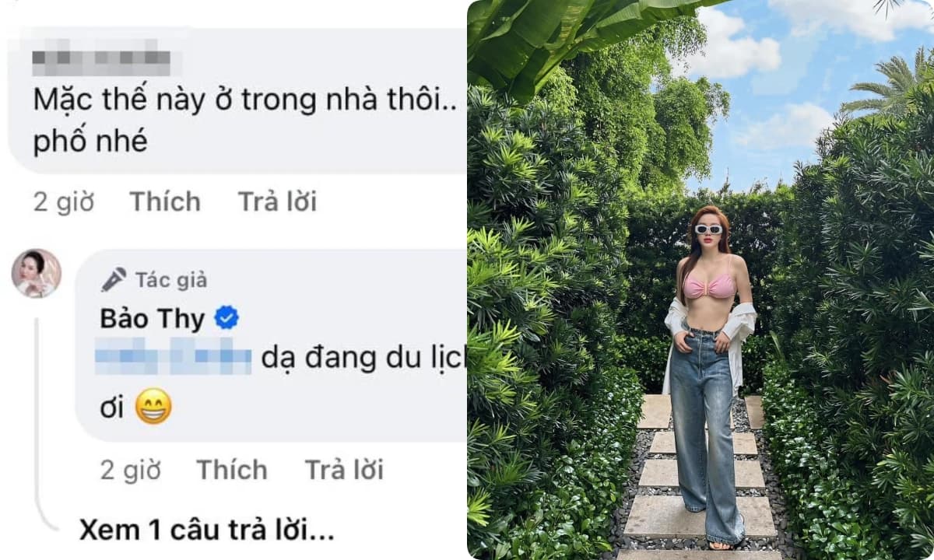Click the blue verified badge
The width and height of the screenshot is (934, 560).
pos(226,318)
